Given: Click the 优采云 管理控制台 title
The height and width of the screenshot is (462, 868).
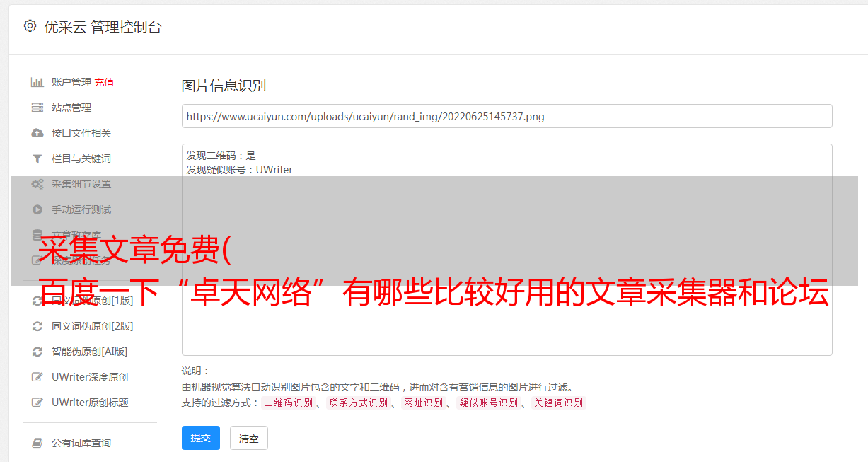Looking at the screenshot, I should pos(103,27).
